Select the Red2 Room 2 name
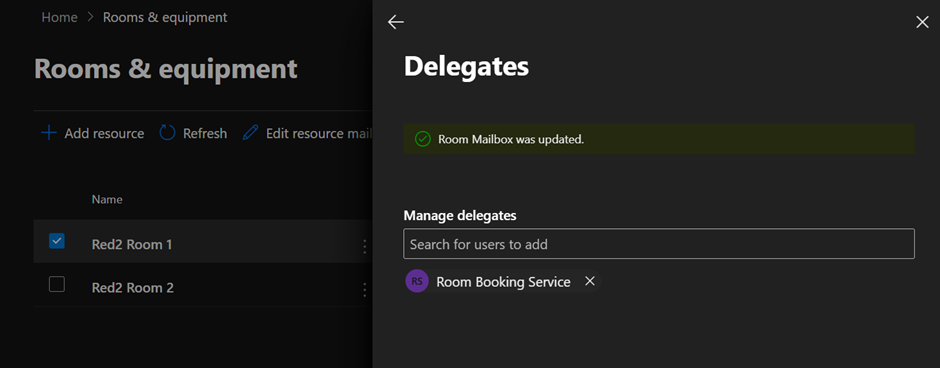940x368 pixels. click(132, 288)
